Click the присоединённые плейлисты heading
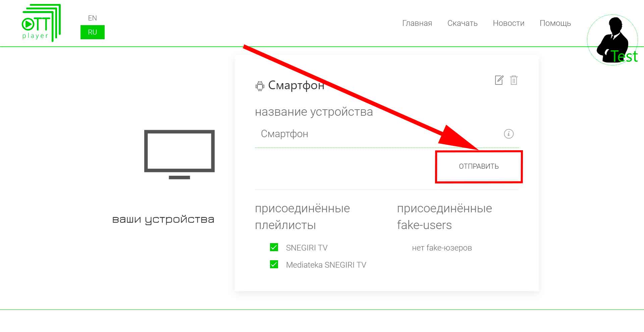This screenshot has width=644, height=332. coord(302,217)
